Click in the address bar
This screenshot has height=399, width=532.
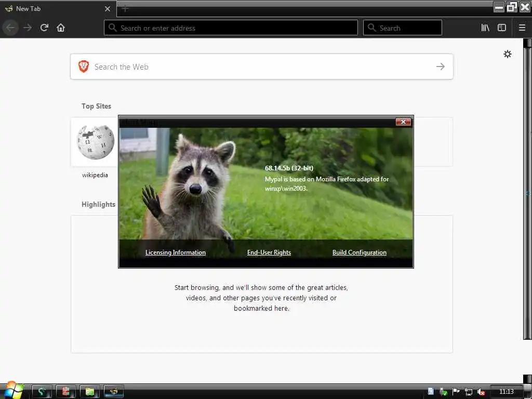[231, 28]
